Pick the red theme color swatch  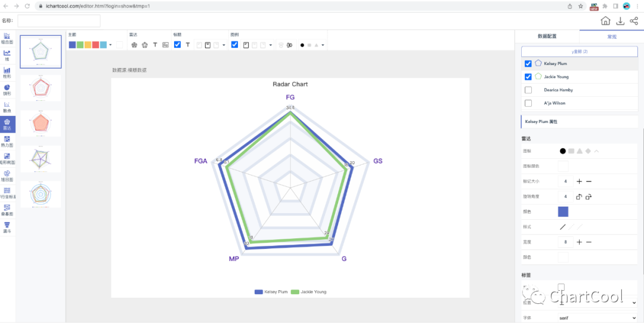coord(95,45)
